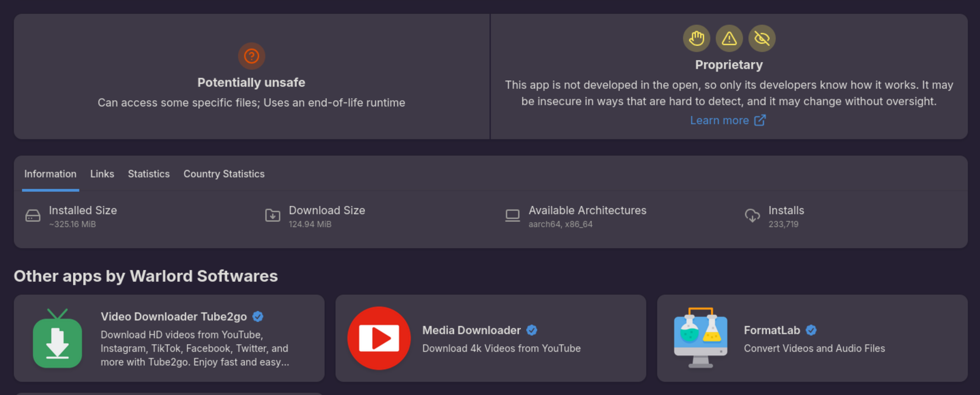Click the crossed-out eye icon above Proprietary
980x395 pixels.
coord(762,38)
